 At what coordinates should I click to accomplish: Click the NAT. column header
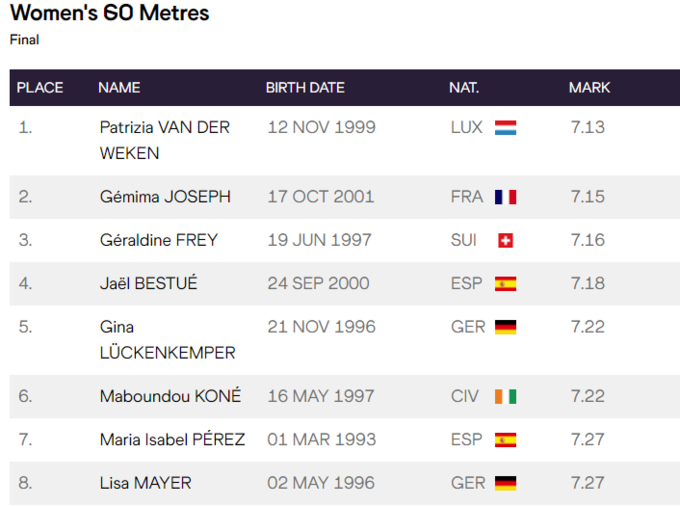click(x=464, y=88)
